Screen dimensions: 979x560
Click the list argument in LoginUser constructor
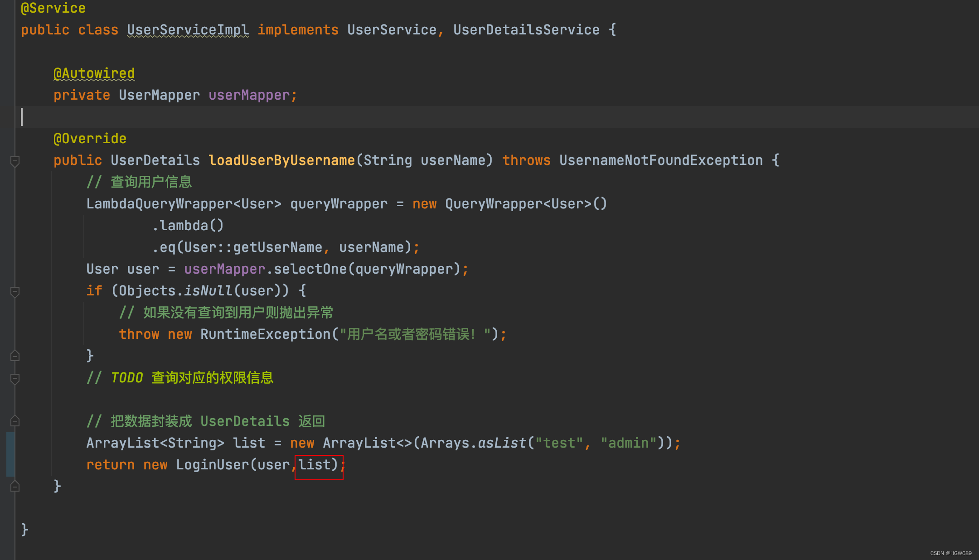click(x=315, y=465)
